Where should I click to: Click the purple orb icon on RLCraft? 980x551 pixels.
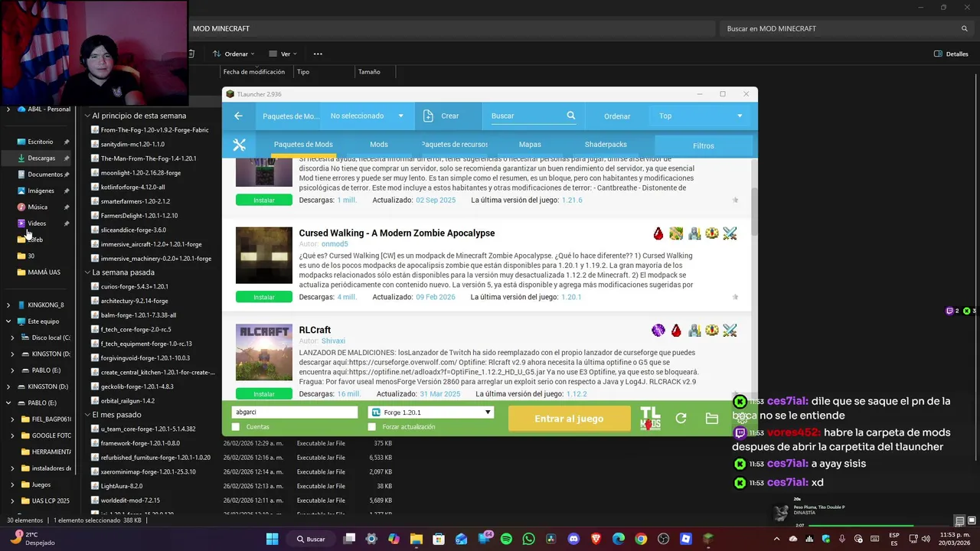tap(658, 331)
